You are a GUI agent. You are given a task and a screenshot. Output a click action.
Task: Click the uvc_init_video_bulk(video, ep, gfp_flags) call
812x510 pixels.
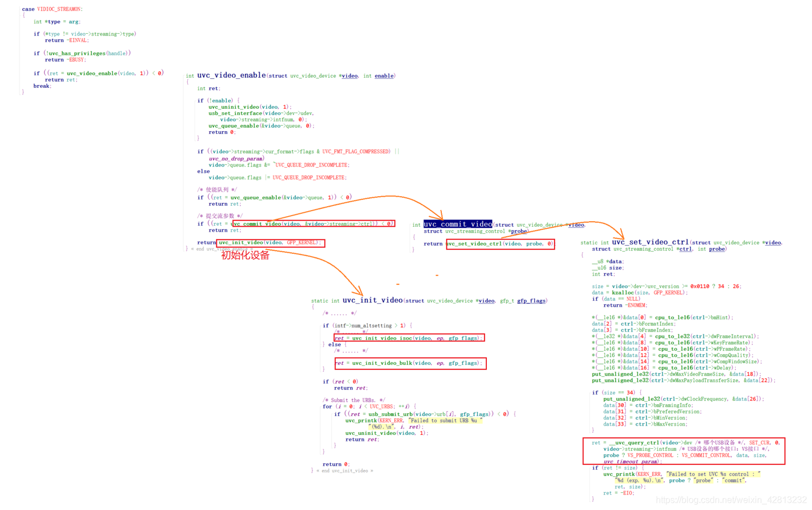pos(415,363)
